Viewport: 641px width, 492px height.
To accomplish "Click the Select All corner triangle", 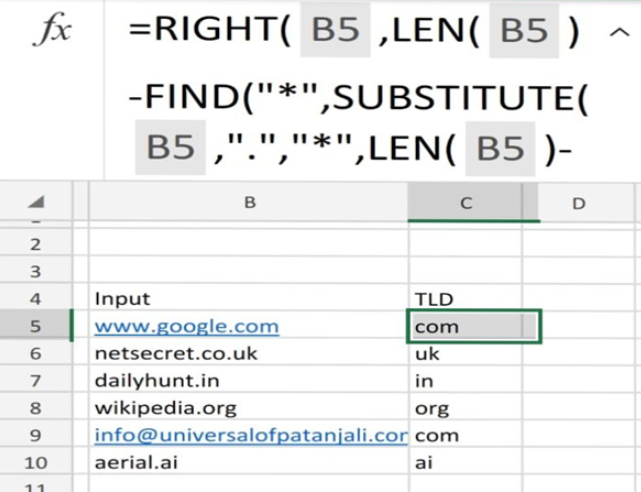I will click(x=36, y=201).
